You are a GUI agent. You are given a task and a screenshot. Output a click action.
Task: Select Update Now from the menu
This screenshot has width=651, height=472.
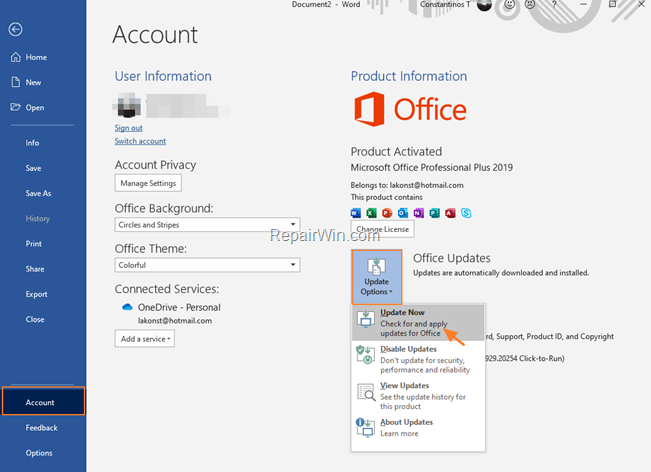418,323
